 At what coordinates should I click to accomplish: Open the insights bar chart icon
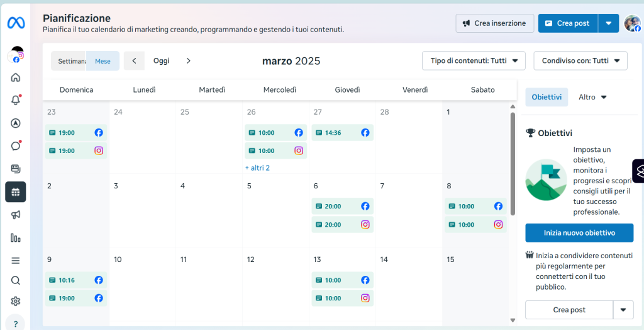click(x=16, y=237)
